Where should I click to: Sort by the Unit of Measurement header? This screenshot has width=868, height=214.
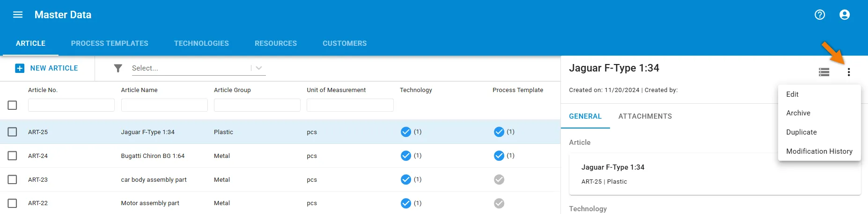(x=336, y=90)
